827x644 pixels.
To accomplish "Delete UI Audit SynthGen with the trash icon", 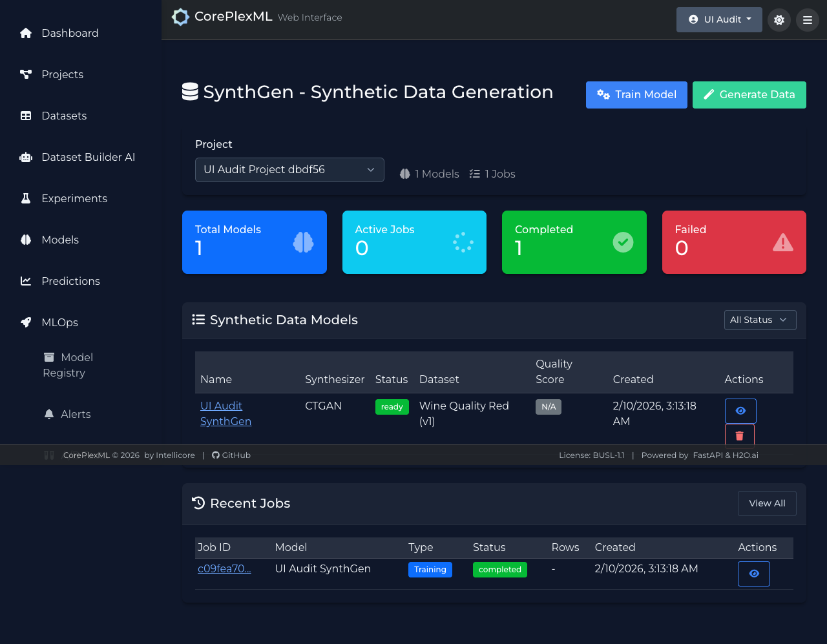I will (x=740, y=435).
